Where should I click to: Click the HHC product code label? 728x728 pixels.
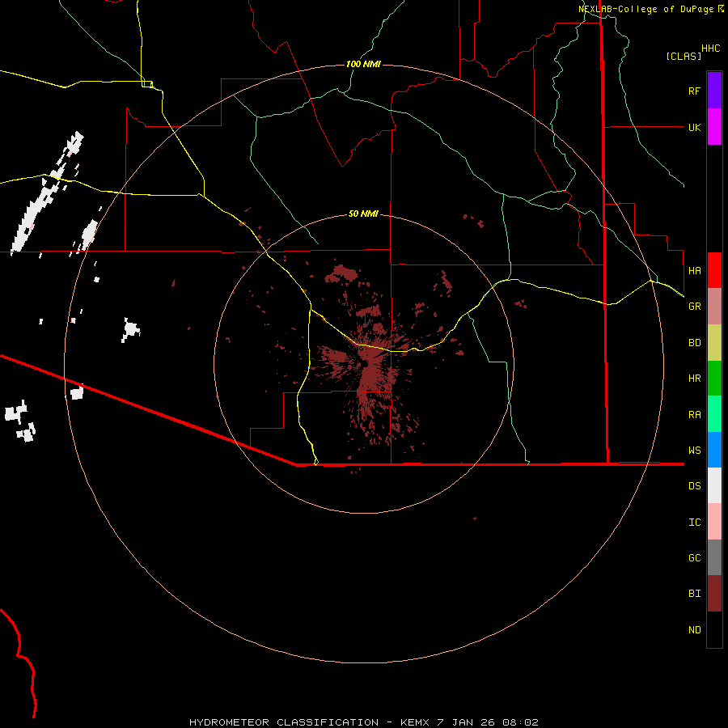[710, 49]
